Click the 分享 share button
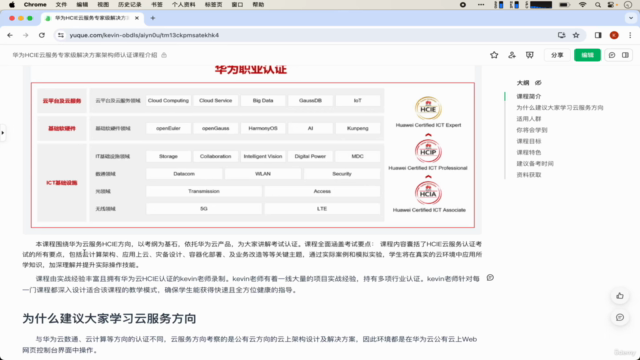Image resolution: width=640 pixels, height=360 pixels. click(557, 55)
